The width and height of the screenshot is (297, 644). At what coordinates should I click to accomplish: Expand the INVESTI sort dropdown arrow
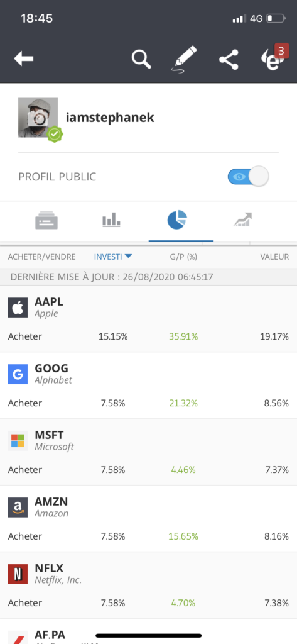[x=128, y=257]
